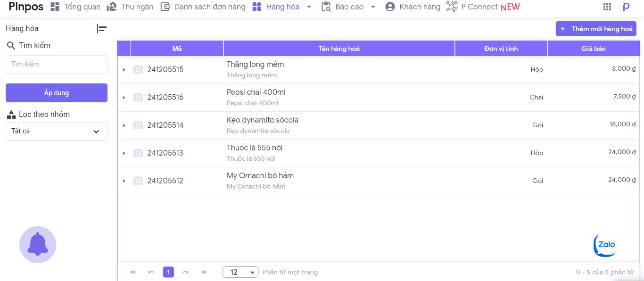Open the items per page dropdown

(240, 272)
